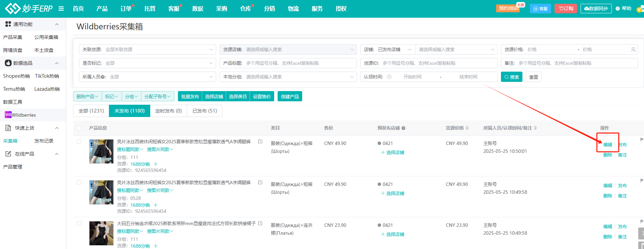Expand the 分配子账号 dropdown button
This screenshot has height=249, width=644.
coord(157,97)
